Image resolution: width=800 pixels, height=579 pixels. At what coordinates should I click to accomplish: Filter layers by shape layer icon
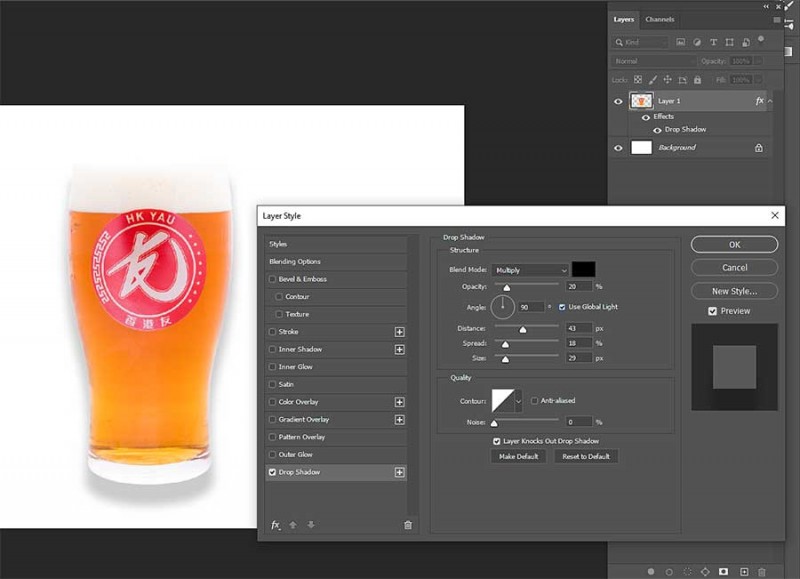click(730, 42)
